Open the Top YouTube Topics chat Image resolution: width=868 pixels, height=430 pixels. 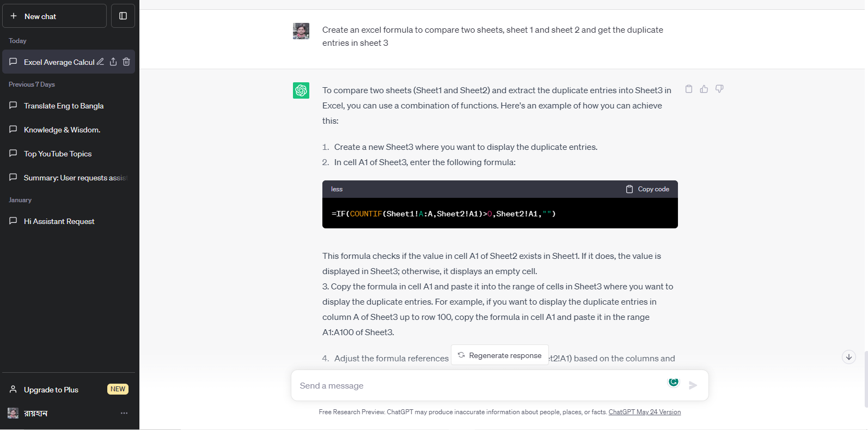point(58,154)
